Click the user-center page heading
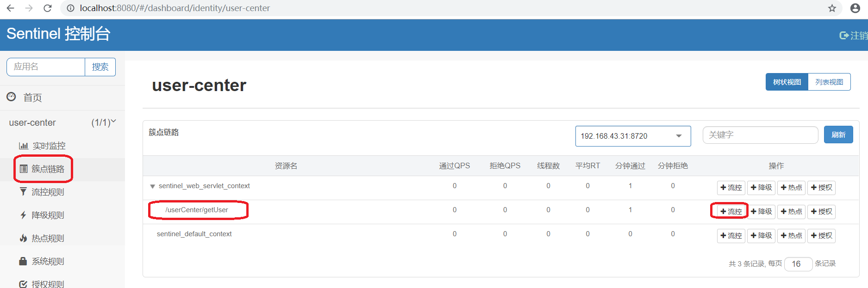Viewport: 868px width, 288px height. click(x=199, y=85)
